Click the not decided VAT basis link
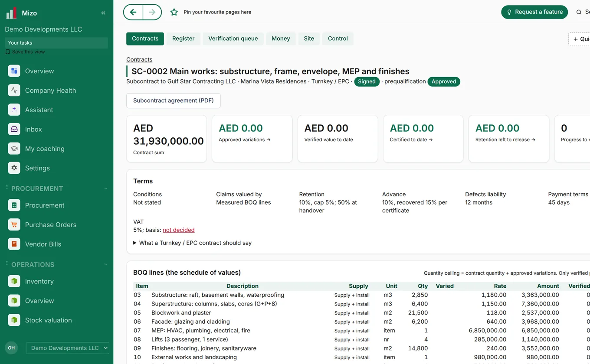Viewport: 590px width, 364px height. tap(179, 230)
